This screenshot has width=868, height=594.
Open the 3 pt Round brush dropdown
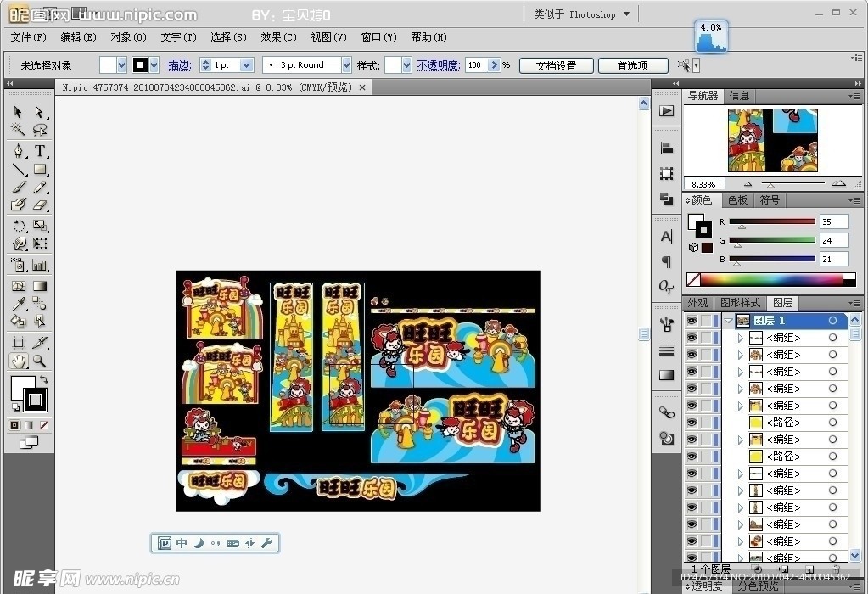point(346,65)
